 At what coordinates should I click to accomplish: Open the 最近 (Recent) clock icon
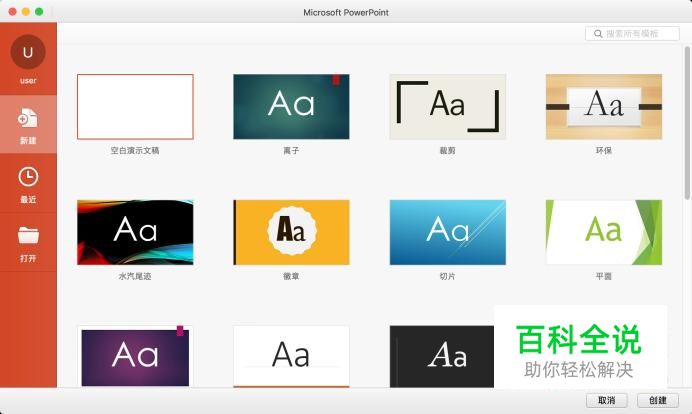coord(28,177)
